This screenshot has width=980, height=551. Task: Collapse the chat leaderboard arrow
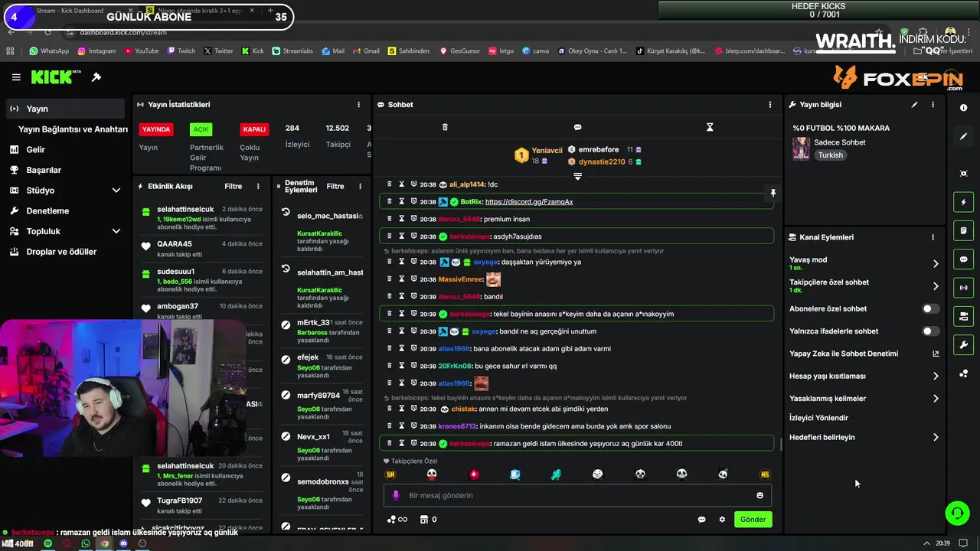[x=577, y=177]
